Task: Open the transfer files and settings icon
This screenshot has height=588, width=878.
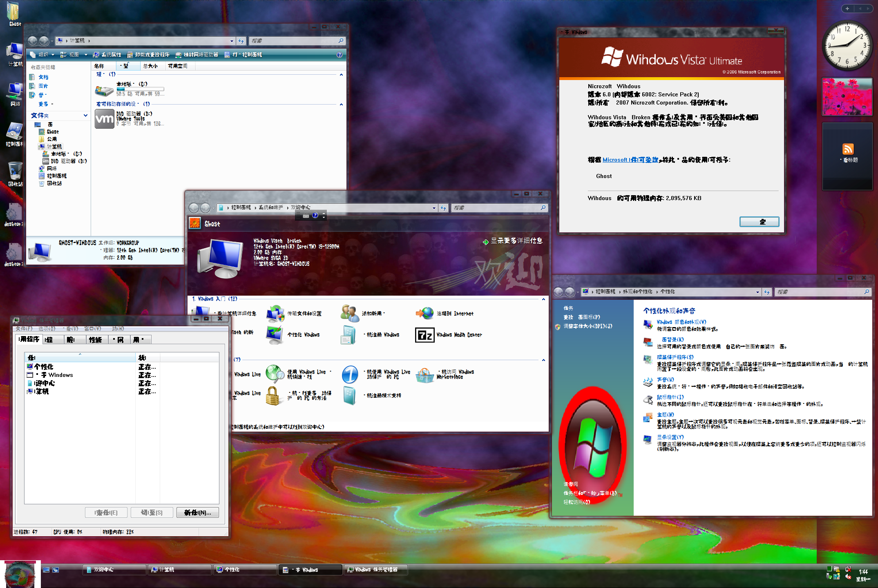Action: (275, 314)
